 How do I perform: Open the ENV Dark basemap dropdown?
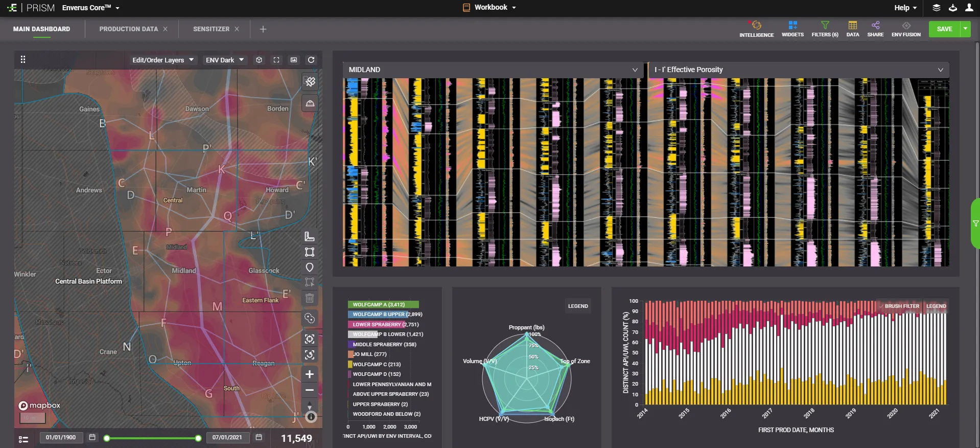pos(225,60)
